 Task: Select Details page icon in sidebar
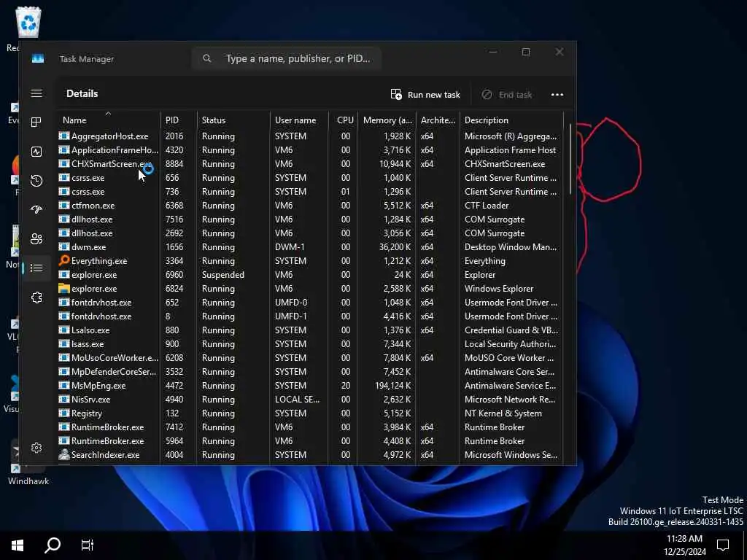point(36,268)
